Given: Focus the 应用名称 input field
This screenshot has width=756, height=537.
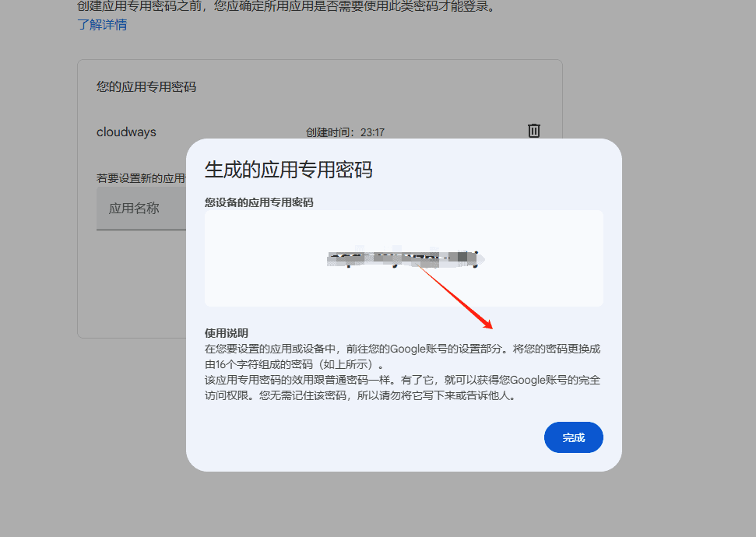Looking at the screenshot, I should 141,209.
